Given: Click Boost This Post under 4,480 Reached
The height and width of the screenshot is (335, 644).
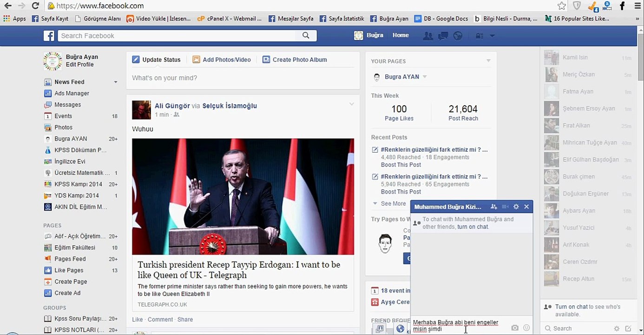Looking at the screenshot, I should point(401,165).
